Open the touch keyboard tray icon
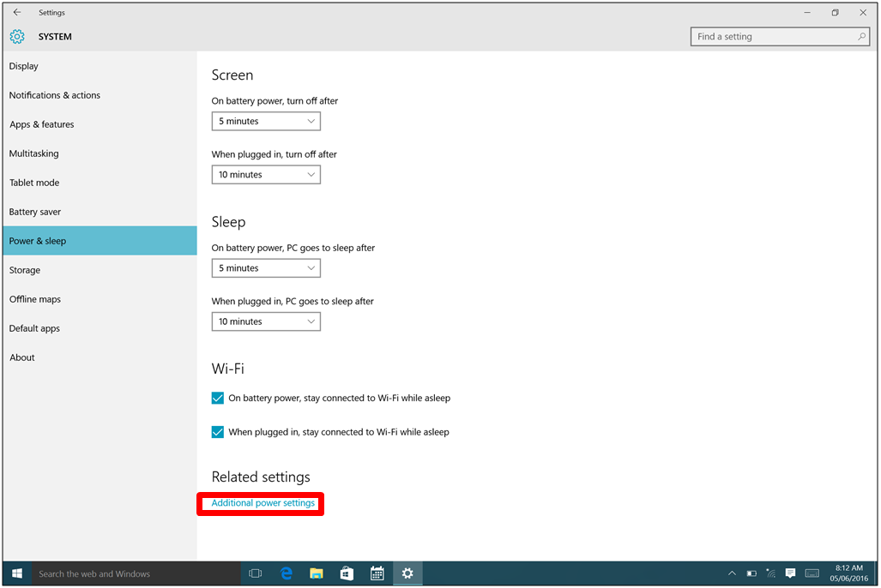 tap(812, 573)
